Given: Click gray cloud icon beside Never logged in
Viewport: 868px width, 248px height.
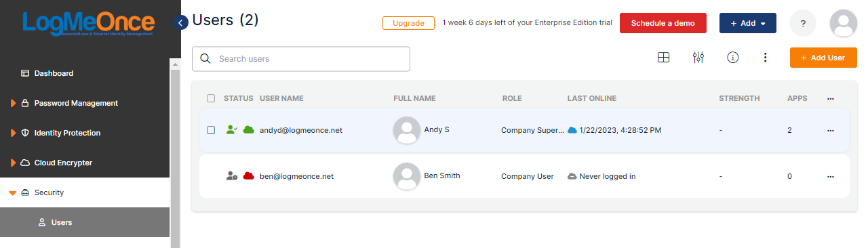Looking at the screenshot, I should 572,176.
